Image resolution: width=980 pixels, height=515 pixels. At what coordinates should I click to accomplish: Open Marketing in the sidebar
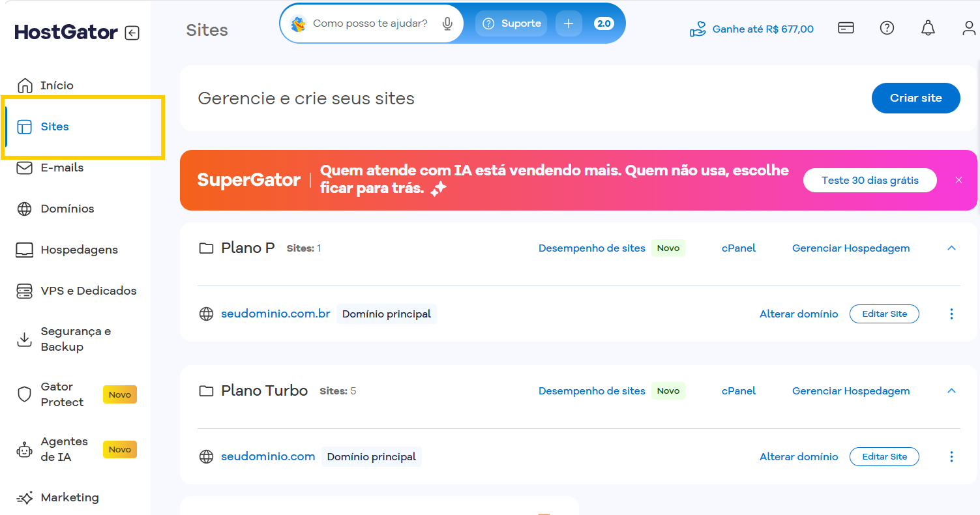(x=70, y=497)
